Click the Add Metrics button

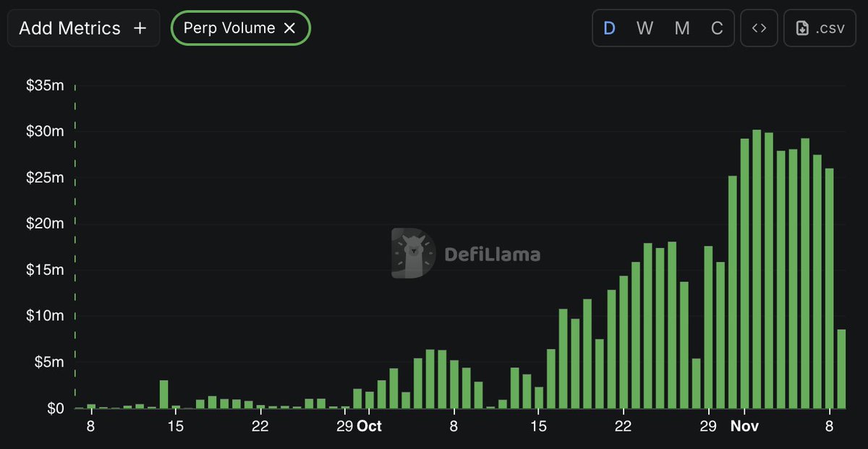83,27
